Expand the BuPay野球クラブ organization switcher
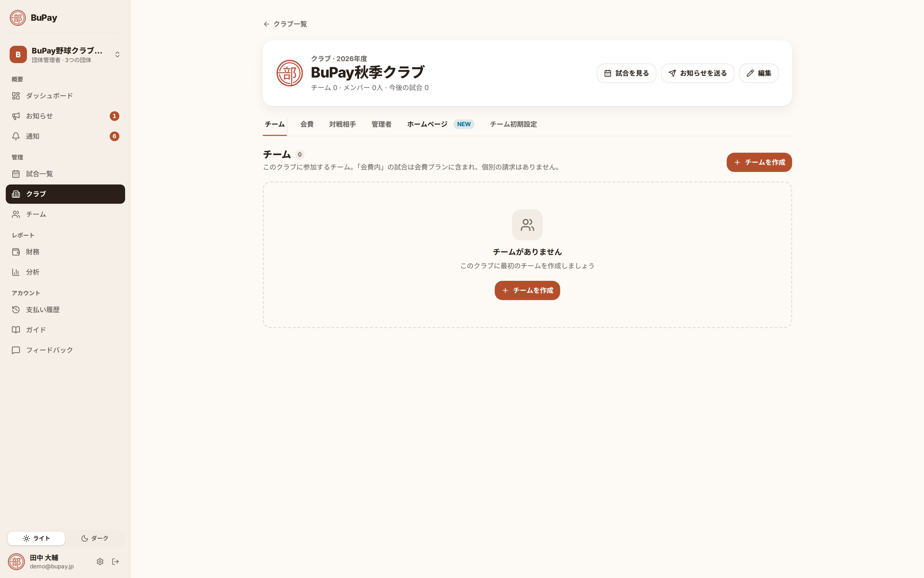Screen dimensions: 924x578 pos(65,55)
